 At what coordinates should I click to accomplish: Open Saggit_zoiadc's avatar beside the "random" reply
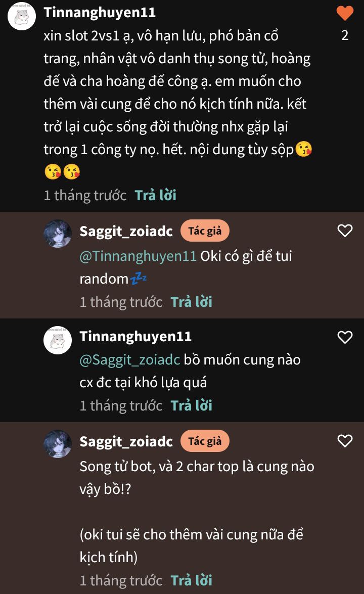[58, 234]
